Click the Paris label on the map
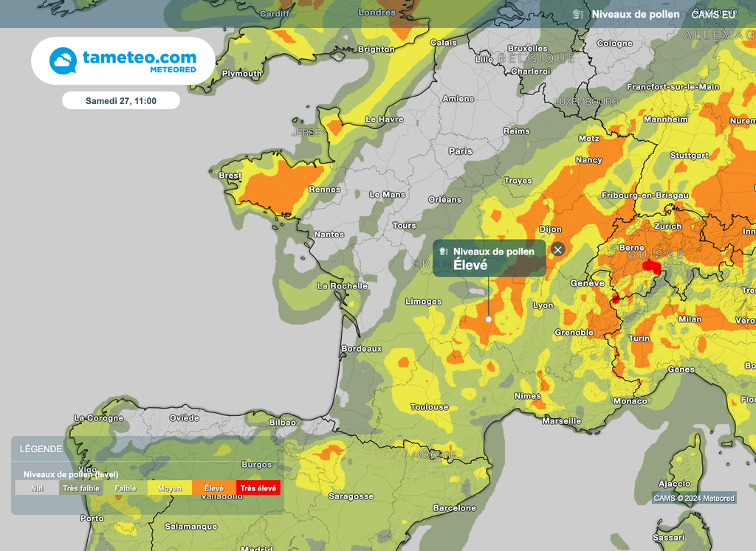Image resolution: width=756 pixels, height=551 pixels. point(461,150)
